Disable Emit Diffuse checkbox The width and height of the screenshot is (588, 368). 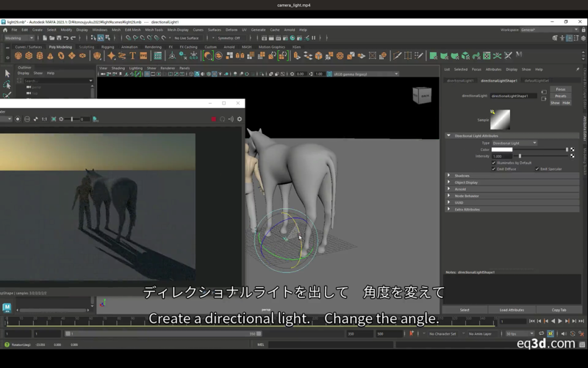(493, 169)
